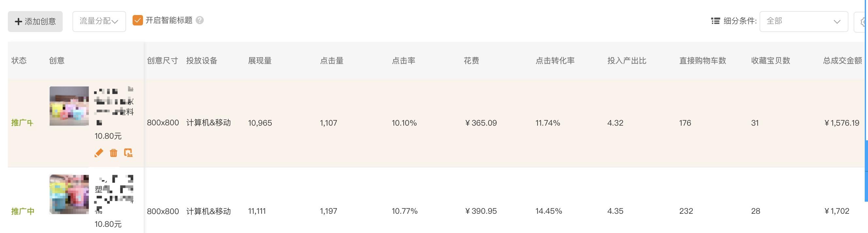
Task: Select the 展现量 column header
Action: [x=260, y=61]
